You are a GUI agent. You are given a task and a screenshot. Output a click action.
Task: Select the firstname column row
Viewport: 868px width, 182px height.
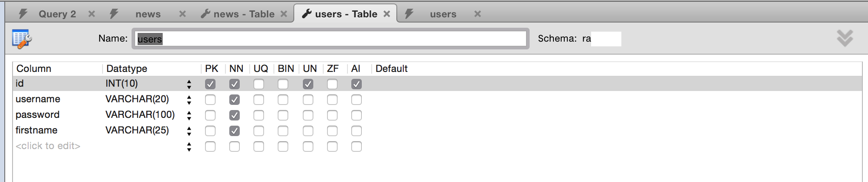(x=437, y=130)
